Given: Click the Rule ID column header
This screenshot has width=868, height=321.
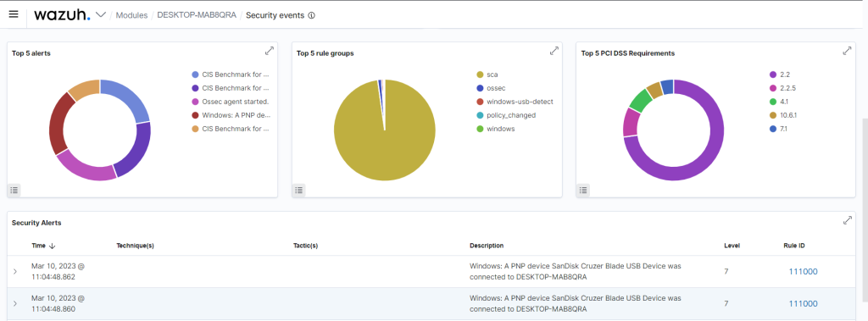Looking at the screenshot, I should point(793,245).
